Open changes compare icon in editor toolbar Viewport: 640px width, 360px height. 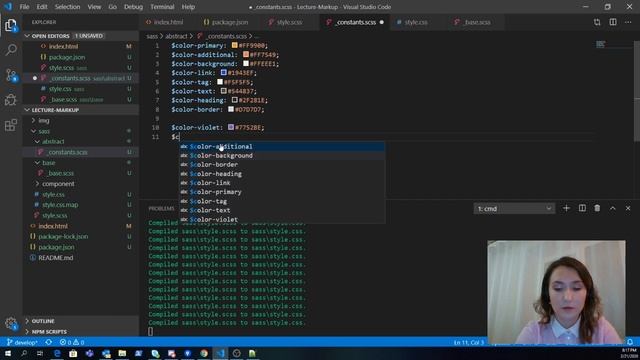click(x=597, y=22)
